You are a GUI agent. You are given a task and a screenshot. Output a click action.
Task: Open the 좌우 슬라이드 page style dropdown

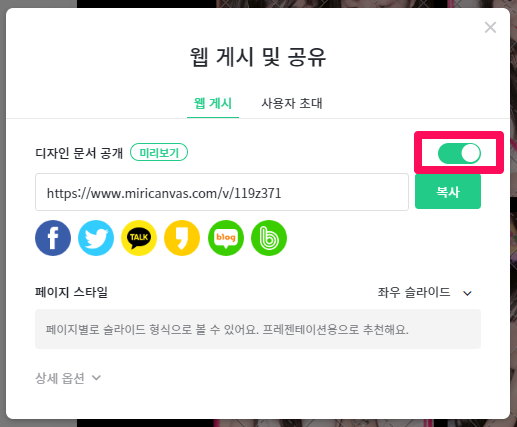(x=425, y=293)
